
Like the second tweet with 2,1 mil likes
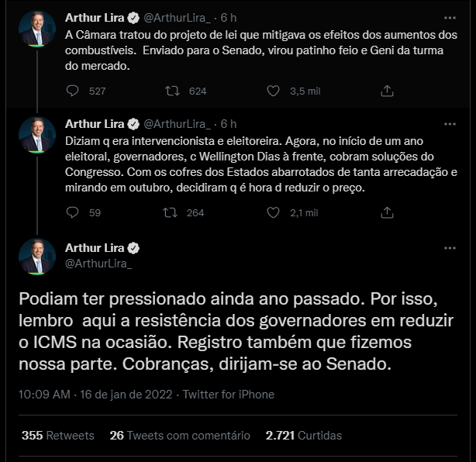(x=273, y=212)
